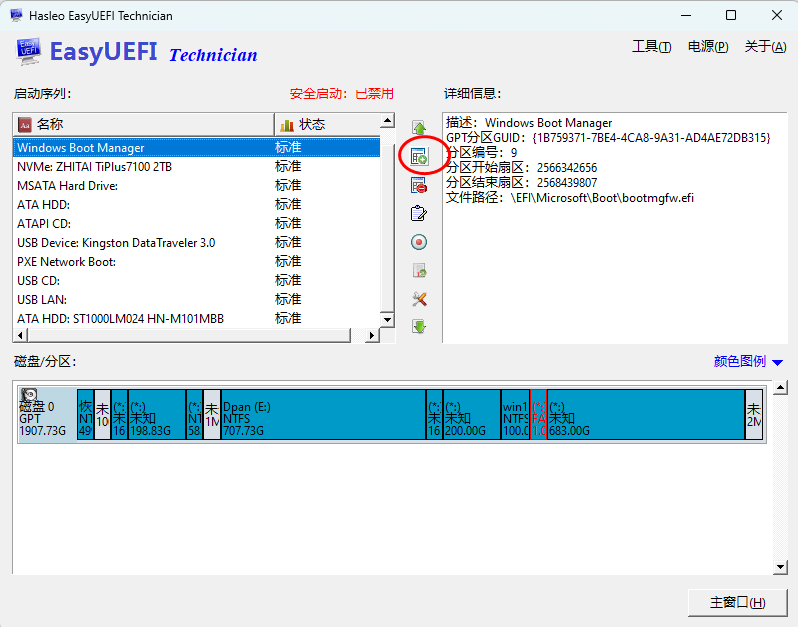Click boot list scroll-right arrow
798x627 pixels.
click(x=372, y=335)
